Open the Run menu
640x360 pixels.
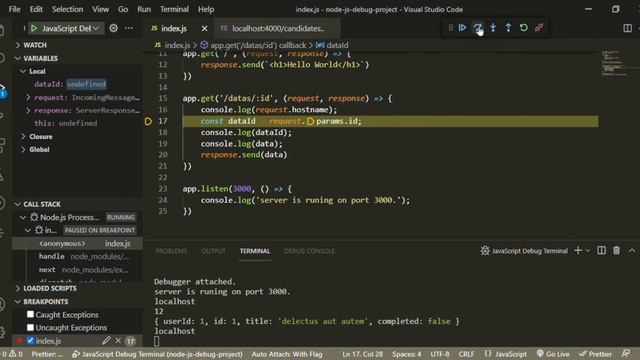144,9
